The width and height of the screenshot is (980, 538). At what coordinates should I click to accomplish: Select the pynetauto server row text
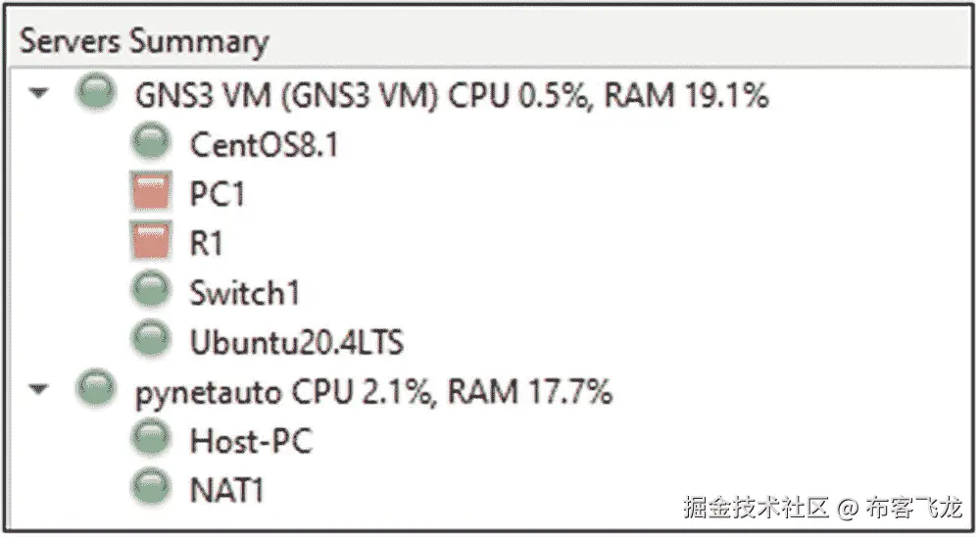pos(372,392)
